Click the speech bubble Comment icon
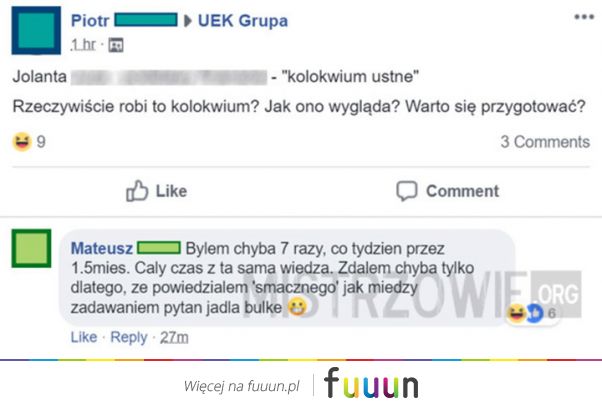Image resolution: width=602 pixels, height=404 pixels. click(407, 191)
